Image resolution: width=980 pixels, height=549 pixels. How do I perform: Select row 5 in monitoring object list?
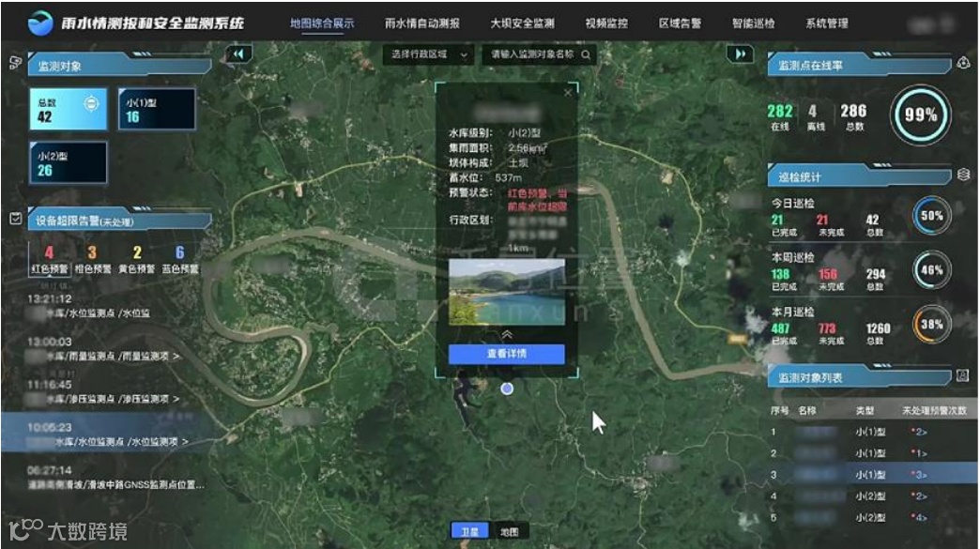[x=872, y=517]
